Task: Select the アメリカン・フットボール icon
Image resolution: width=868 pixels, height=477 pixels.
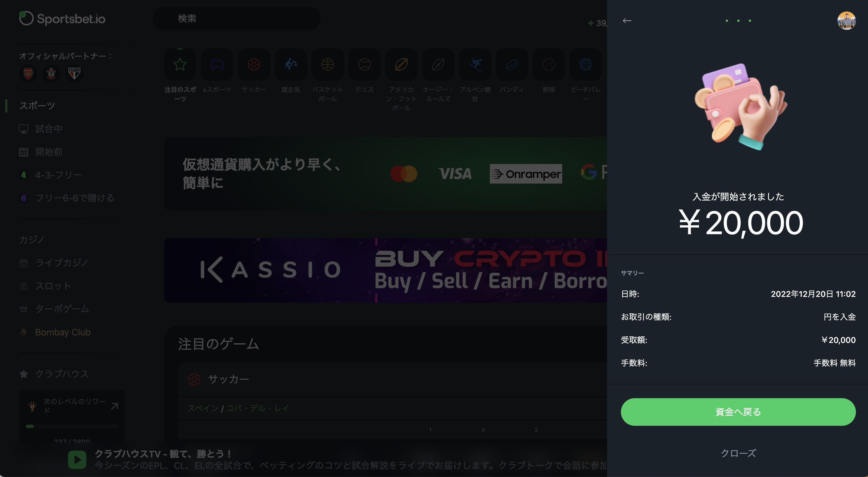Action: 401,64
